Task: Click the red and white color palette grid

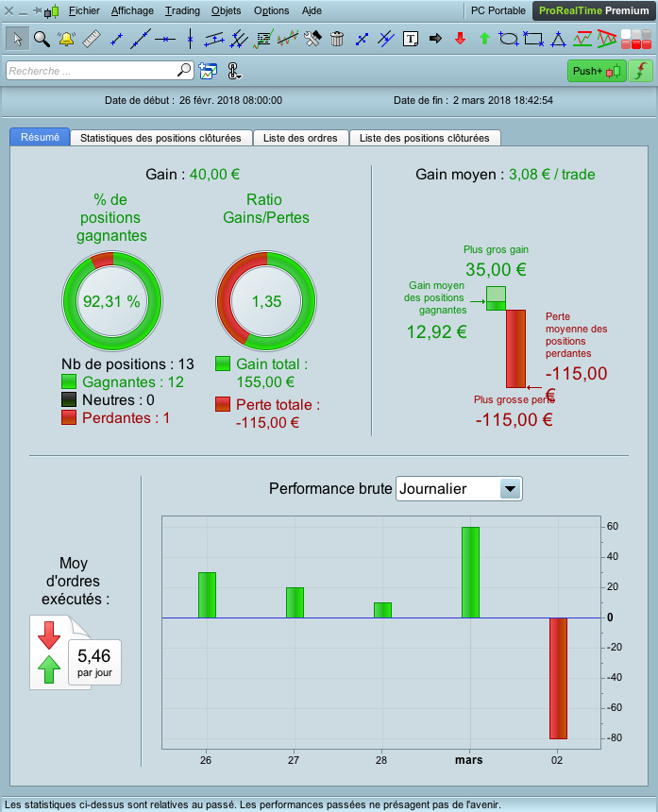Action: click(x=636, y=39)
